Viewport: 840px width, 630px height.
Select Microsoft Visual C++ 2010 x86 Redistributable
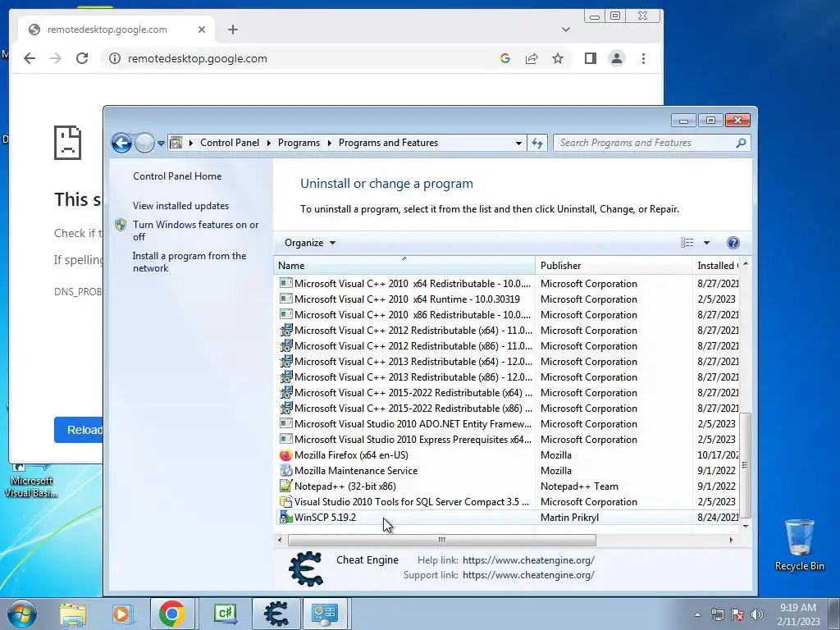[508, 314]
